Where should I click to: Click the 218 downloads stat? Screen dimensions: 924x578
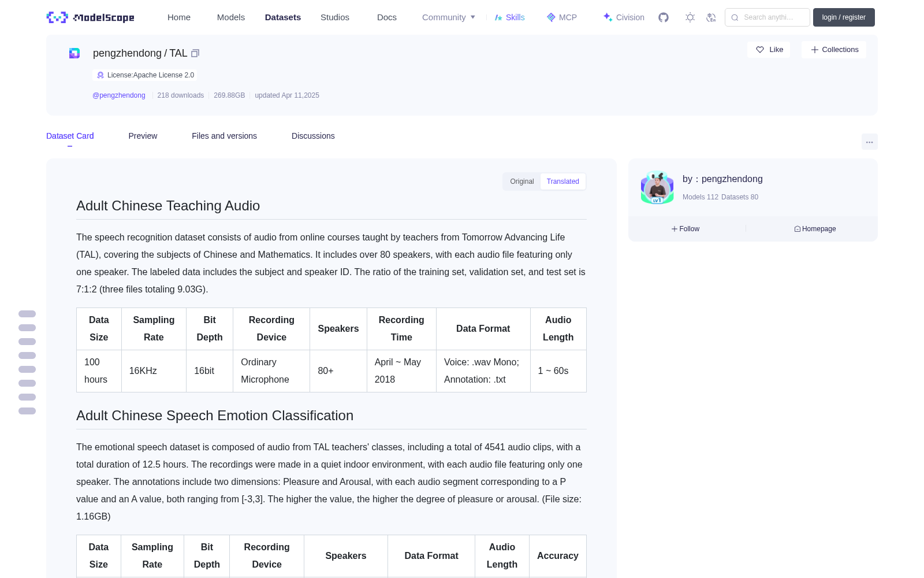181,95
